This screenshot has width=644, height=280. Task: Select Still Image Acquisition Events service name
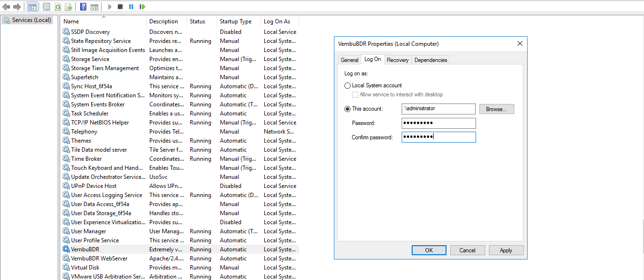pyautogui.click(x=108, y=50)
